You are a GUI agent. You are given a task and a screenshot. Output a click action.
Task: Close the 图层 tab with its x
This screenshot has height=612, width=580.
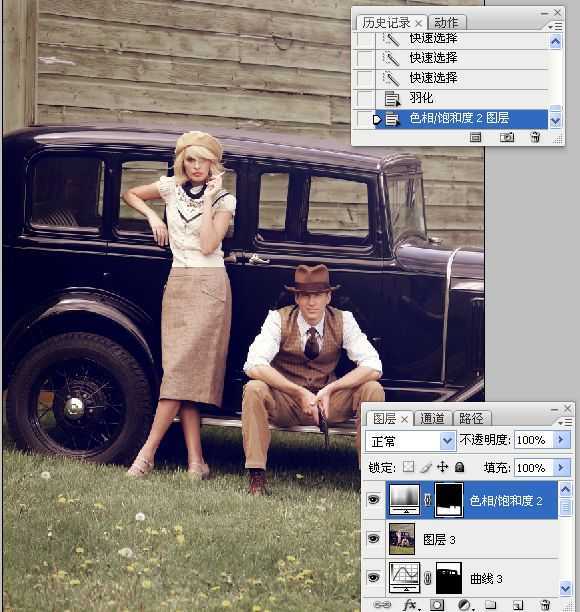tap(405, 420)
